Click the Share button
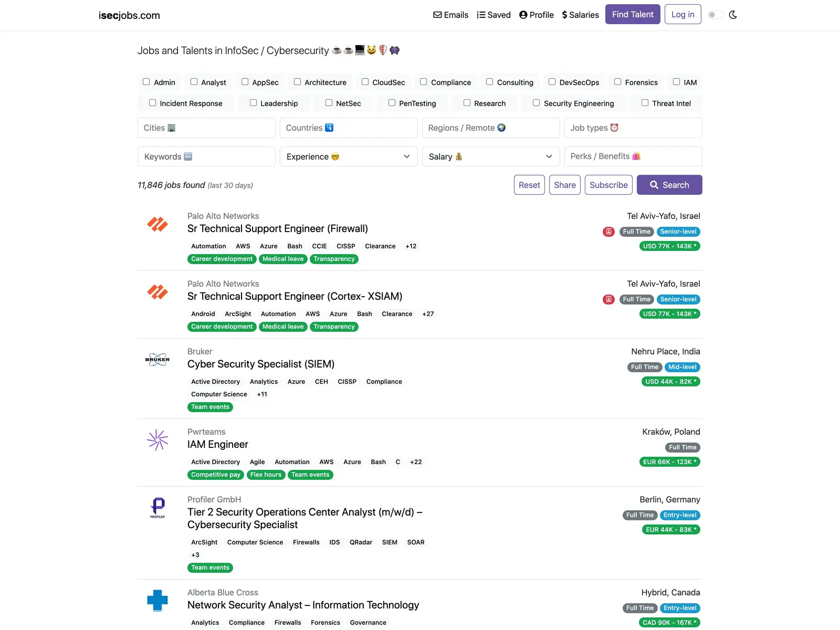This screenshot has width=840, height=630. pos(565,185)
